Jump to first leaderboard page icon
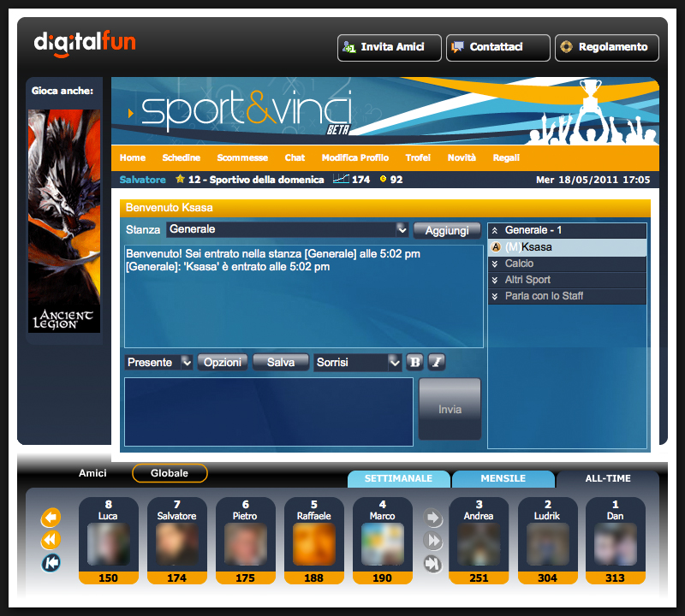The height and width of the screenshot is (616, 685). coord(51,563)
